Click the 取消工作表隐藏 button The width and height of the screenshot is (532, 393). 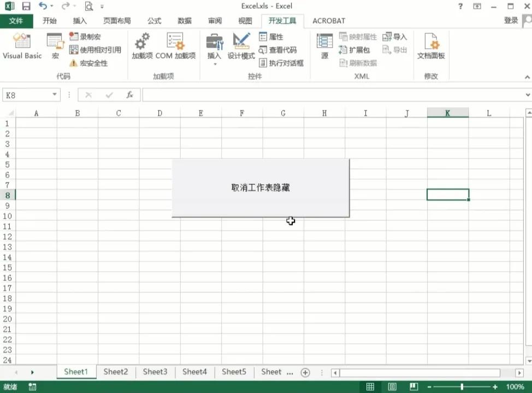pos(261,188)
